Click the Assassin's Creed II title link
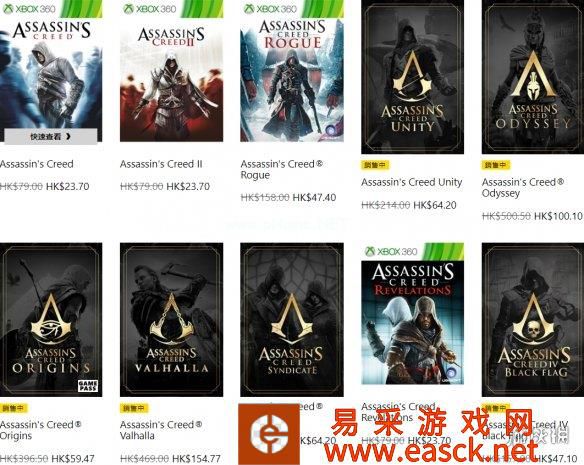Screen dimensions: 584x465 coord(161,164)
